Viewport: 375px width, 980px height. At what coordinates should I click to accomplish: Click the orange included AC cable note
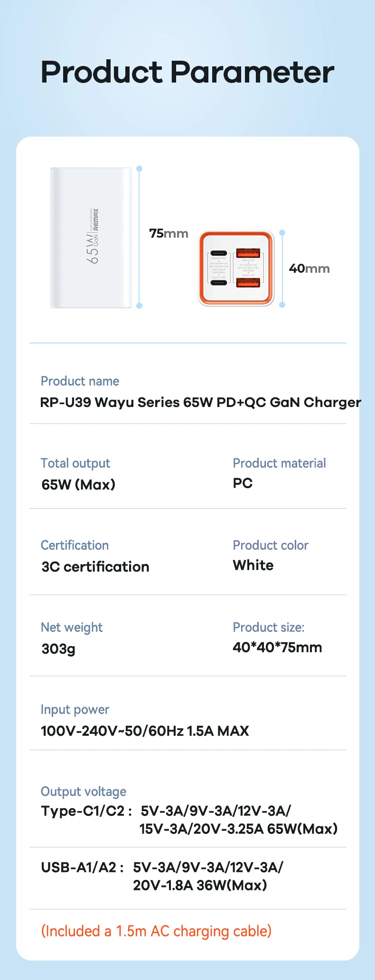(156, 931)
